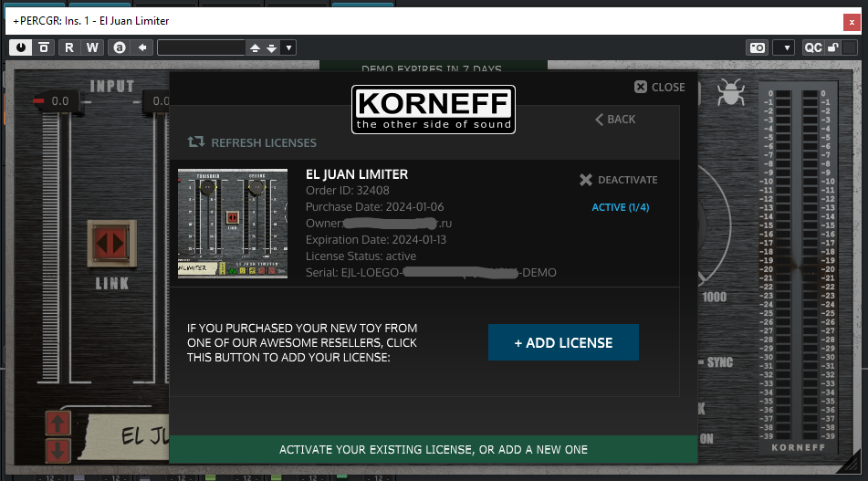Click the camera snapshot icon
Viewport: 868px width, 481px height.
coord(758,47)
